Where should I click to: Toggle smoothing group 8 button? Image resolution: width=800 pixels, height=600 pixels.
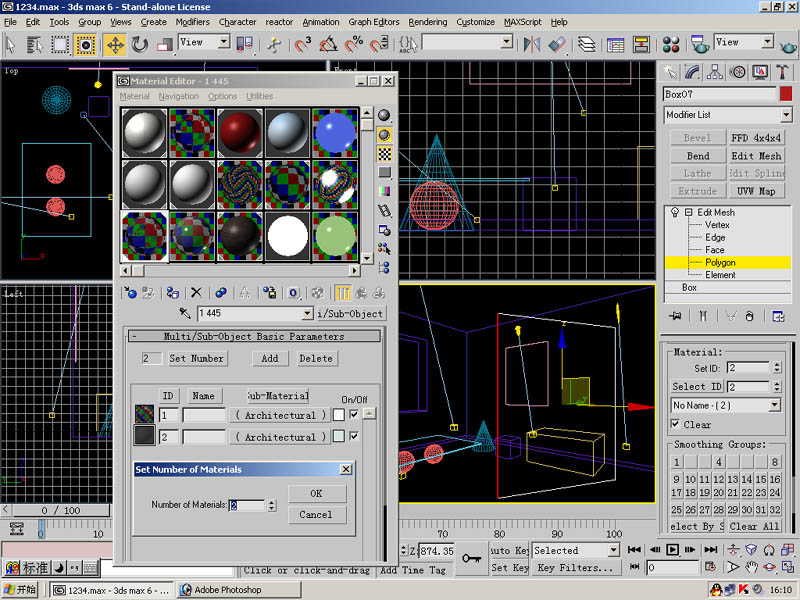click(774, 462)
